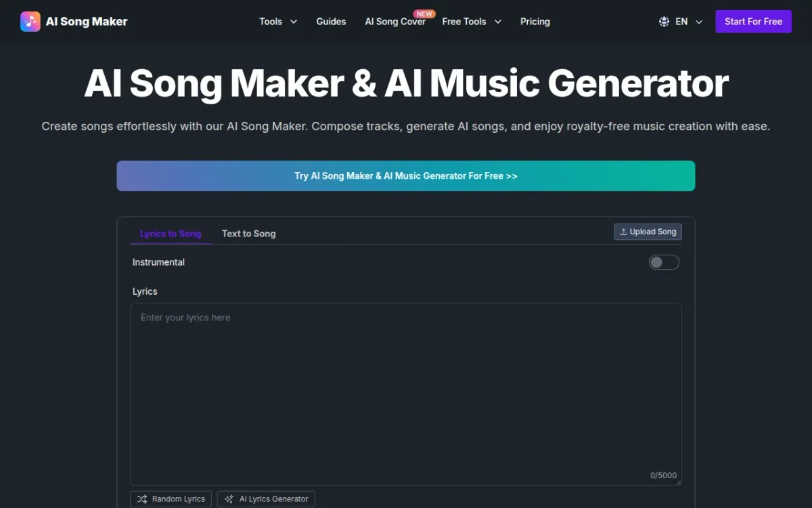Viewport: 812px width, 508px height.
Task: Click the sparkle icon in AI Lyrics Generator
Action: (229, 499)
